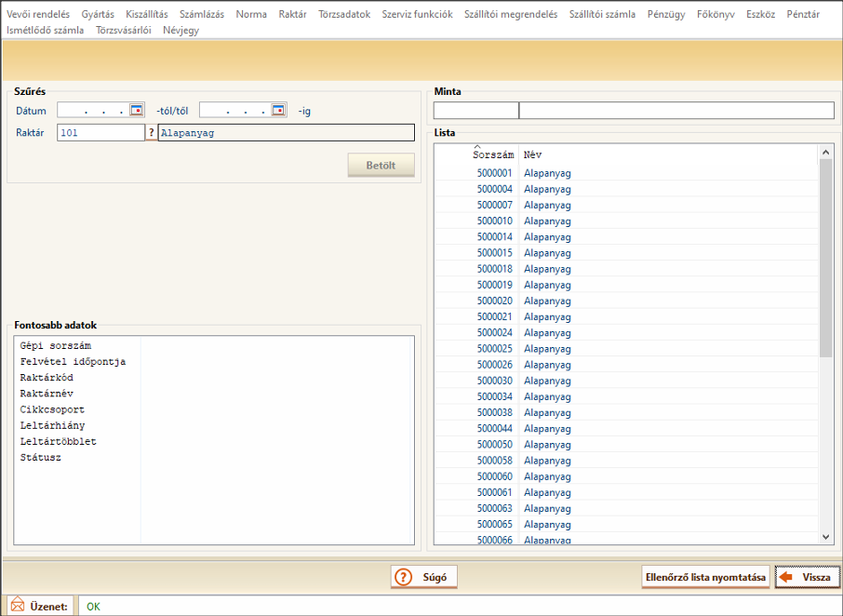Open Számlázás menu
843x616 pixels.
[x=202, y=15]
